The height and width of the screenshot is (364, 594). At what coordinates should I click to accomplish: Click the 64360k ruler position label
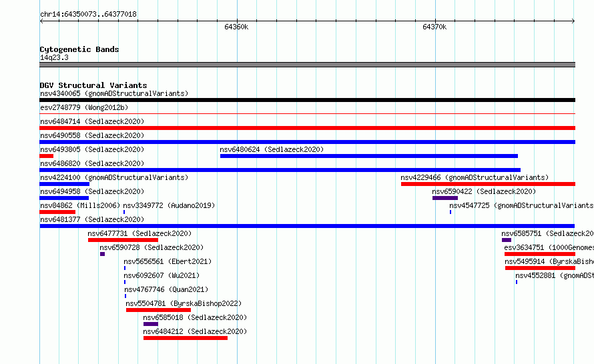pyautogui.click(x=236, y=27)
